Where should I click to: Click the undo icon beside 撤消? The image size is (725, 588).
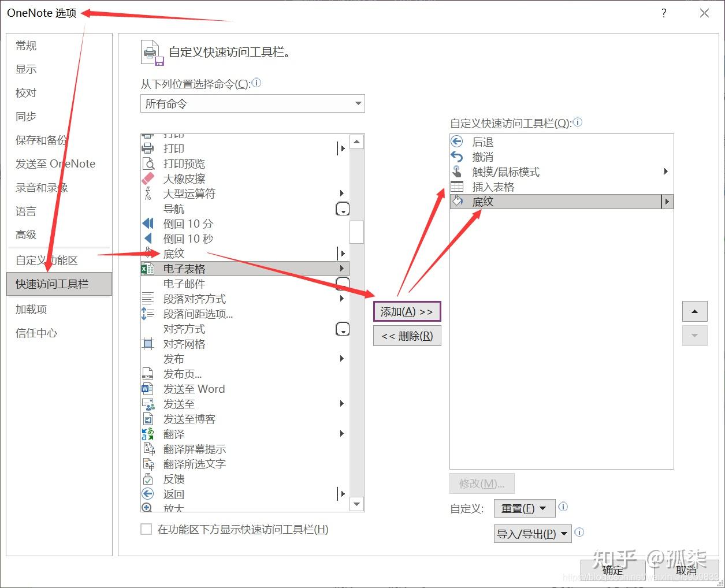pyautogui.click(x=457, y=157)
